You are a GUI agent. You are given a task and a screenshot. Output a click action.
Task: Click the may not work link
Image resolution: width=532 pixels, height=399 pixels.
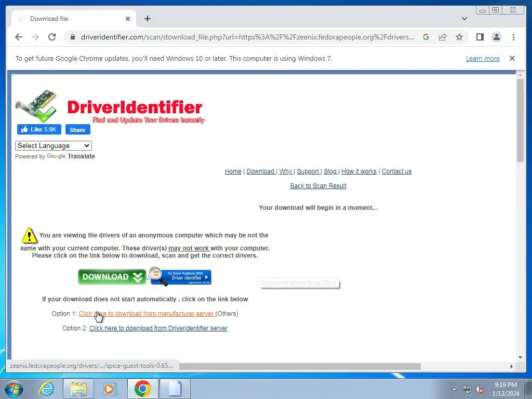[x=189, y=248]
